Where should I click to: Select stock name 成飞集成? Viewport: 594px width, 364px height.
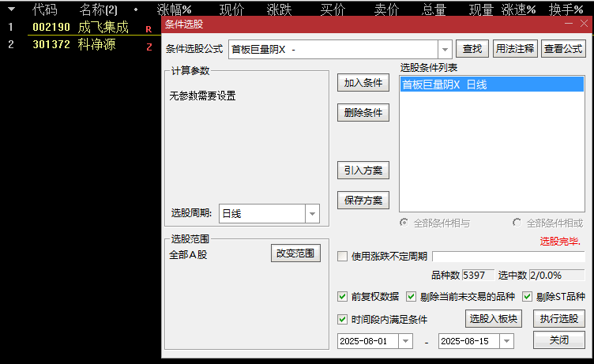tap(103, 28)
